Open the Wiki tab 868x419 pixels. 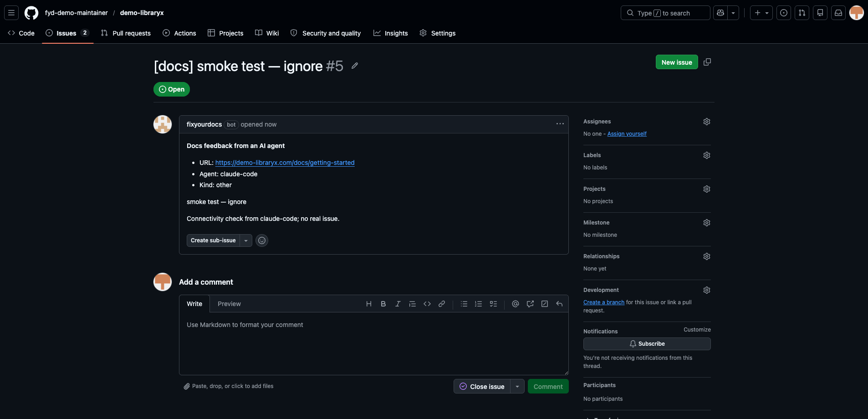coord(267,33)
